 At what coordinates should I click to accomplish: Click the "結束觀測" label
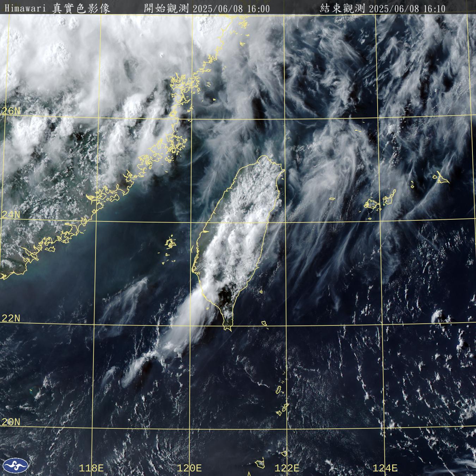343,8
